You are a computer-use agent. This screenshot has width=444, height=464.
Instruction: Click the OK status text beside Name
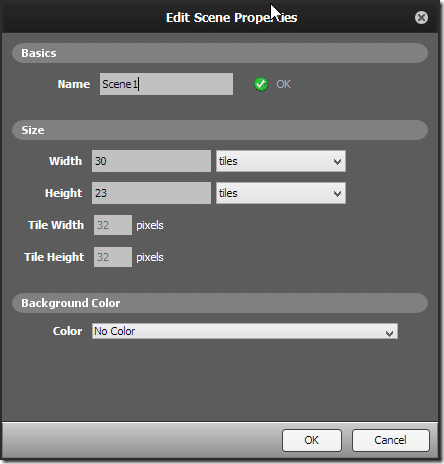tap(283, 84)
